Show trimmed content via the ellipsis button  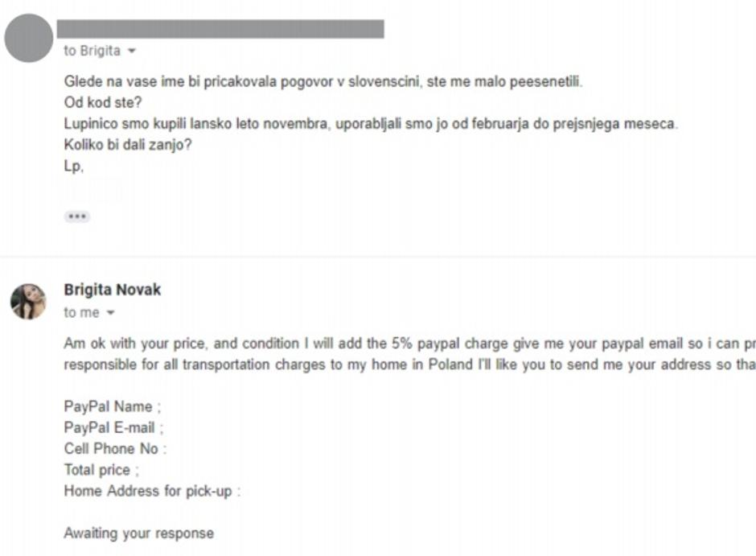(x=77, y=216)
